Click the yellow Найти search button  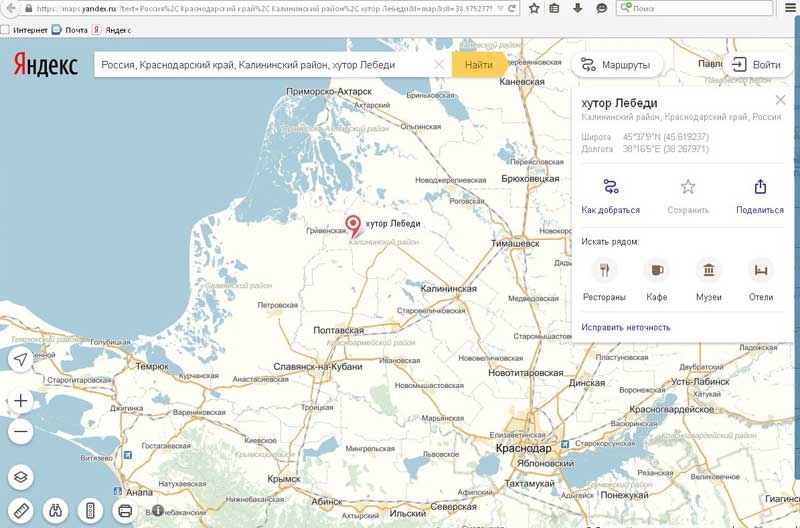(x=479, y=65)
